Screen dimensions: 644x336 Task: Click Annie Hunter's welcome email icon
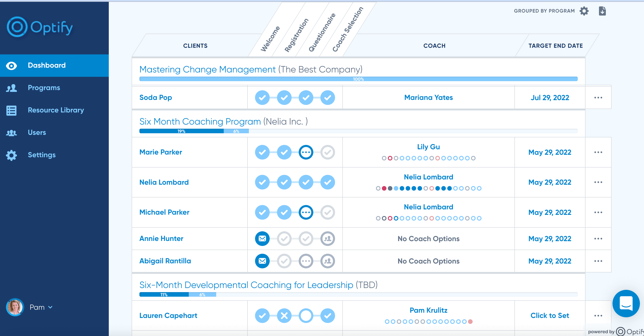(x=262, y=238)
